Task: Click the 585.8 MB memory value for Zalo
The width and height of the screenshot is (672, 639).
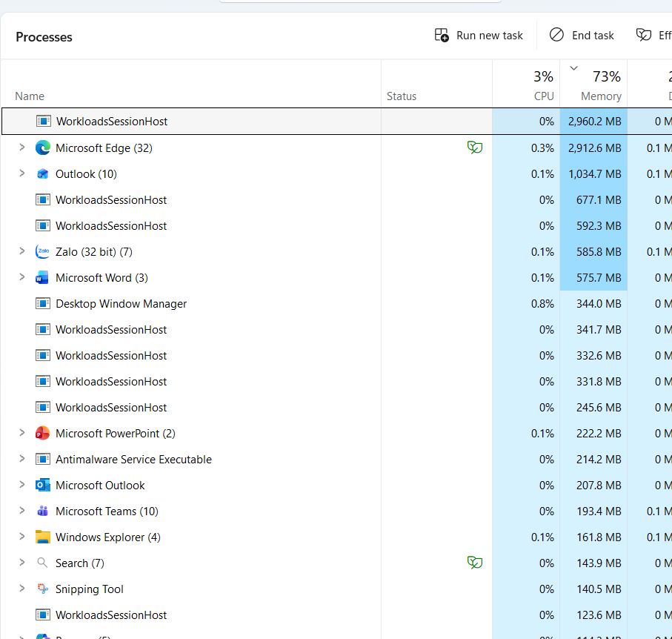Action: click(599, 252)
